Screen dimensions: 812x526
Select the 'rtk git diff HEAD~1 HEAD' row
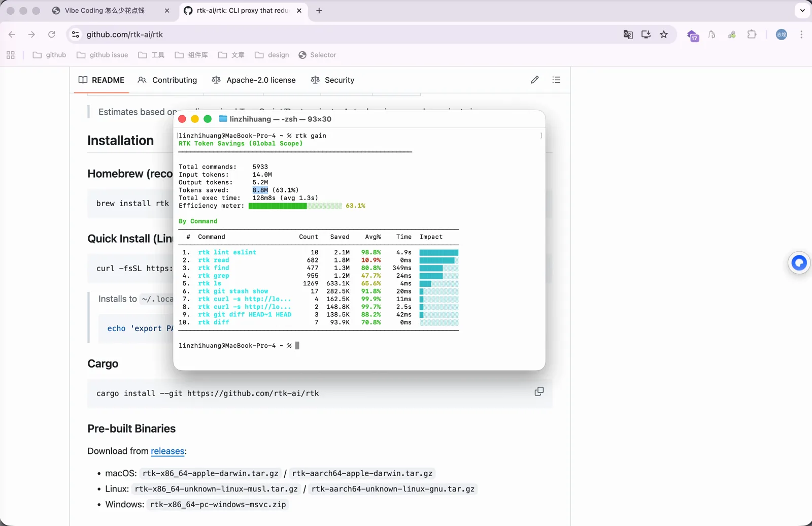point(320,314)
